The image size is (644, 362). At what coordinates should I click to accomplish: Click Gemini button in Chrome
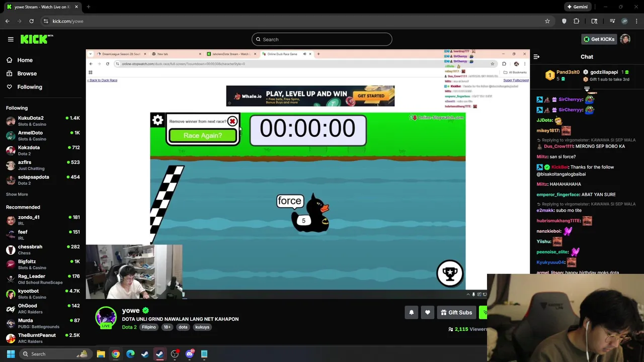577,7
